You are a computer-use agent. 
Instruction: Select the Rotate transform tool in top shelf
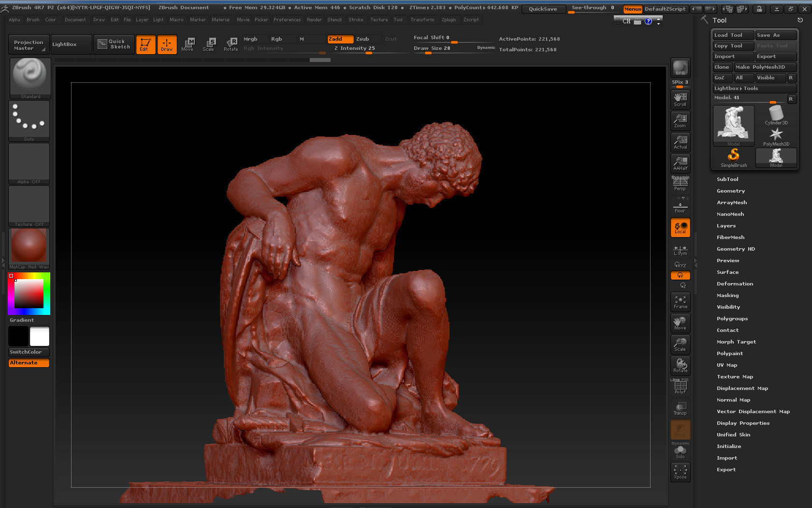coord(231,45)
